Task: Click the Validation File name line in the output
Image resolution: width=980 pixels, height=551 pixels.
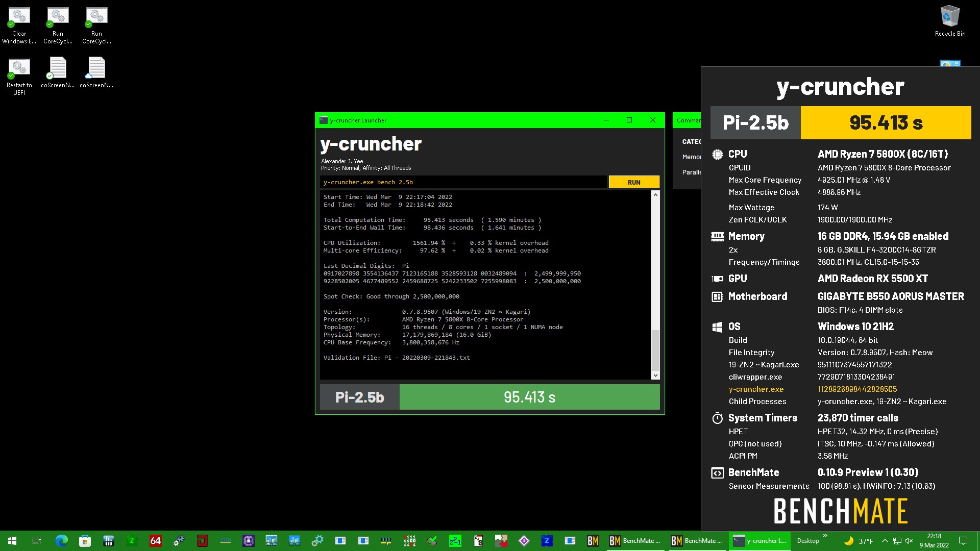Action: [397, 358]
